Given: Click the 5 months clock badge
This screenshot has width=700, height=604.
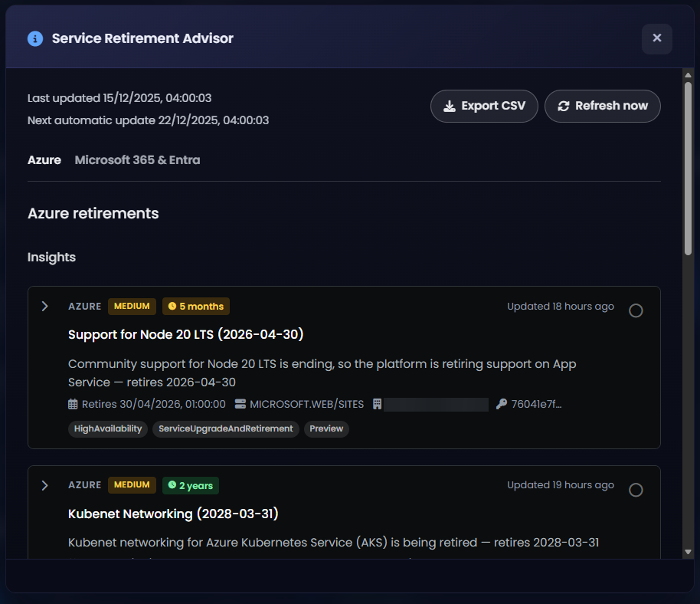Looking at the screenshot, I should point(196,306).
